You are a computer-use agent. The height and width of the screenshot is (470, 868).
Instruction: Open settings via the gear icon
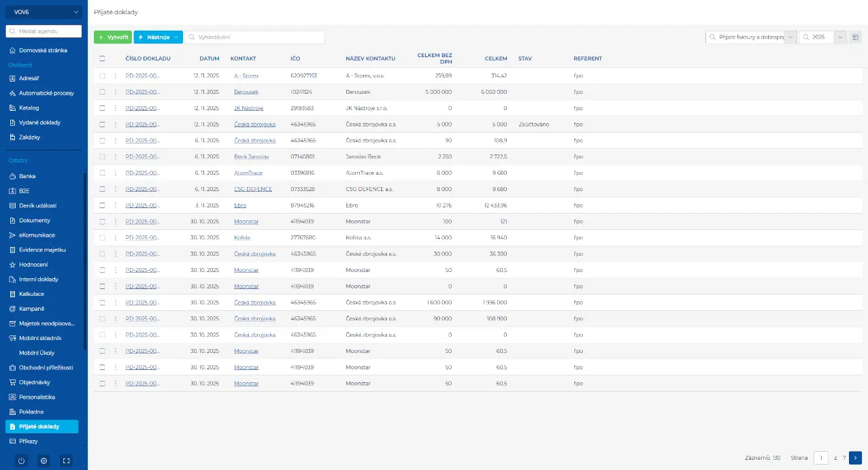click(x=44, y=460)
